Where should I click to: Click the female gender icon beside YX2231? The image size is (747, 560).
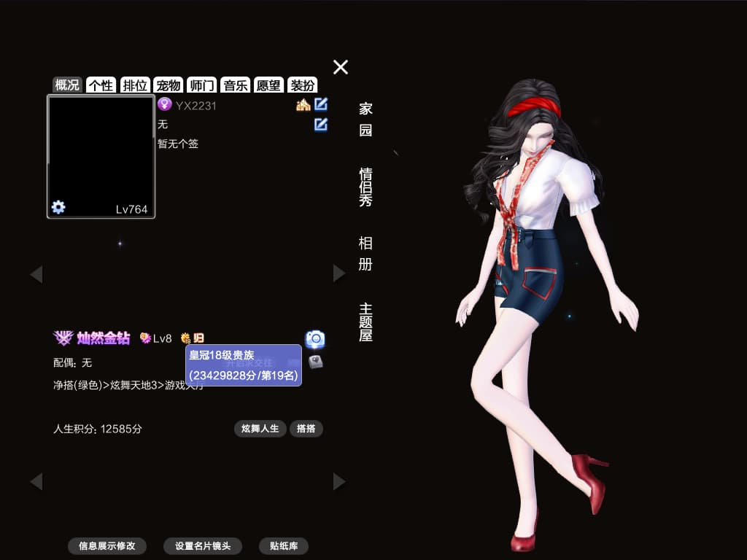[164, 104]
